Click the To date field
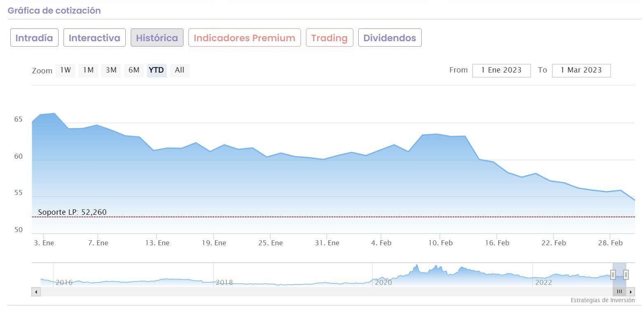 point(581,70)
